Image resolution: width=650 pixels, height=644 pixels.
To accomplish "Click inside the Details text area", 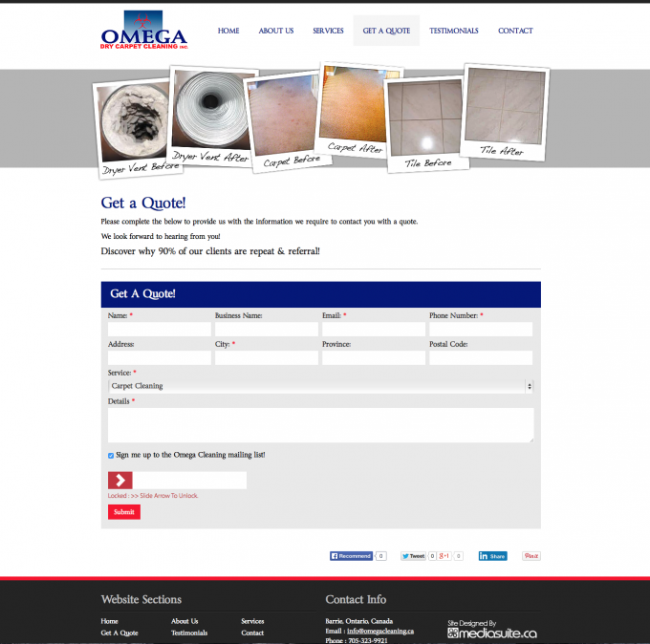I will [x=320, y=425].
